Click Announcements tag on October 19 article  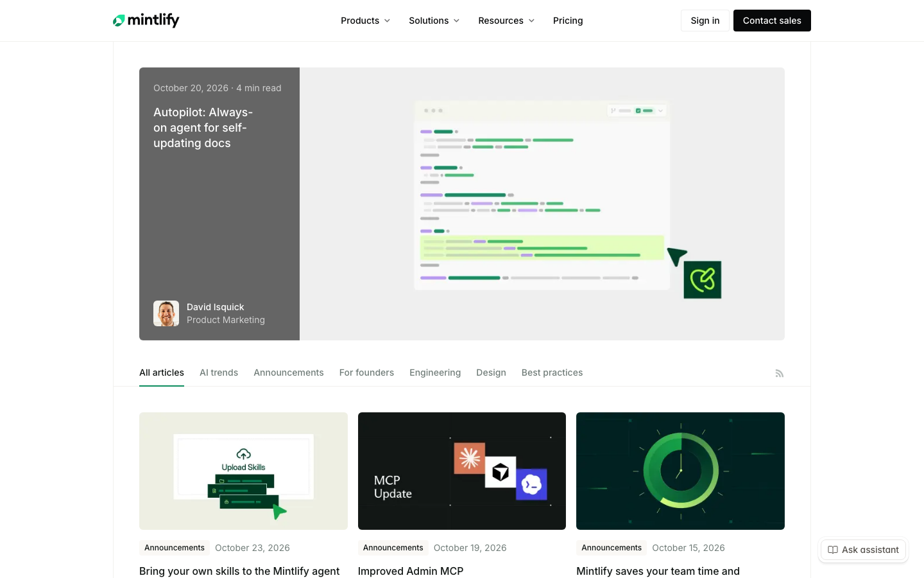393,548
